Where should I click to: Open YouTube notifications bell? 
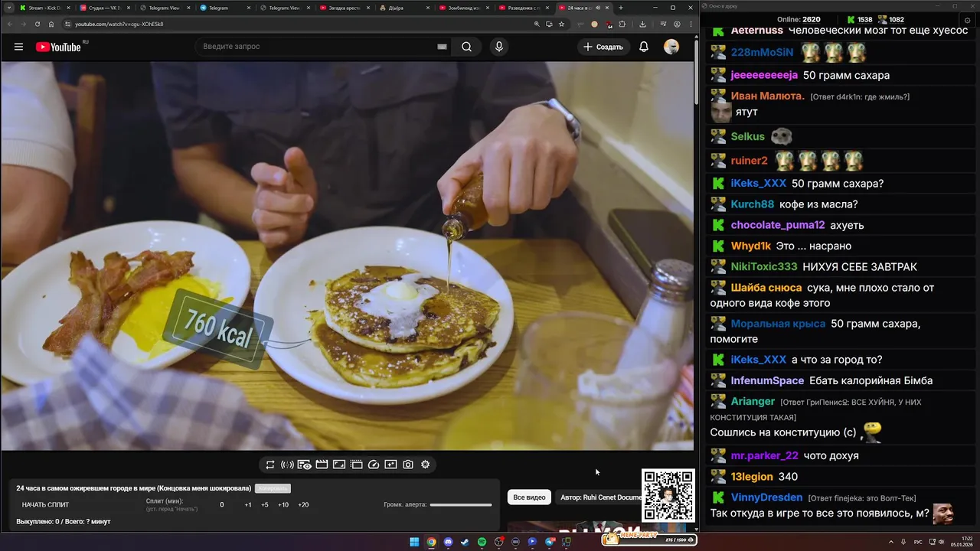point(644,47)
